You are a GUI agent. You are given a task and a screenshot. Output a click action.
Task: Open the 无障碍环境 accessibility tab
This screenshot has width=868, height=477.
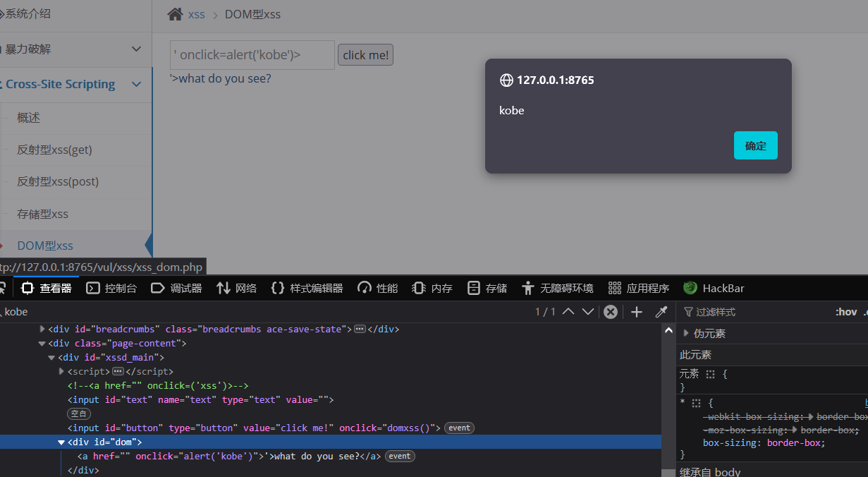pos(558,288)
